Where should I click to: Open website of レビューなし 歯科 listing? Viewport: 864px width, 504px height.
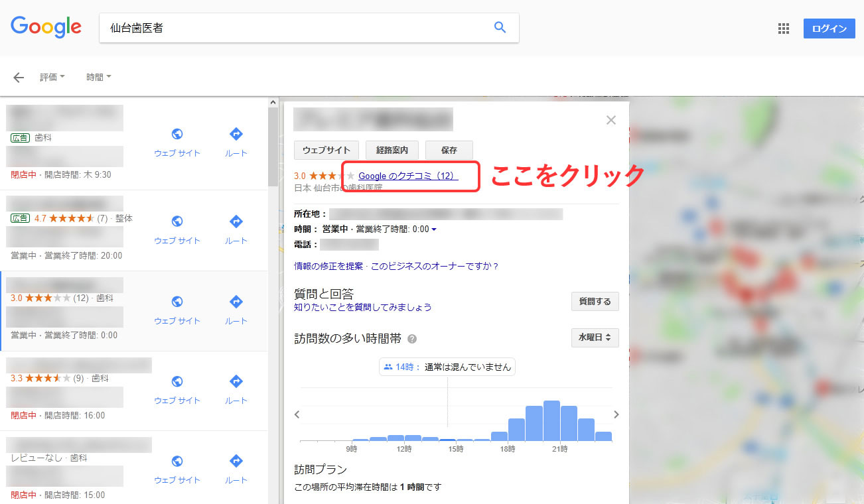pyautogui.click(x=177, y=469)
